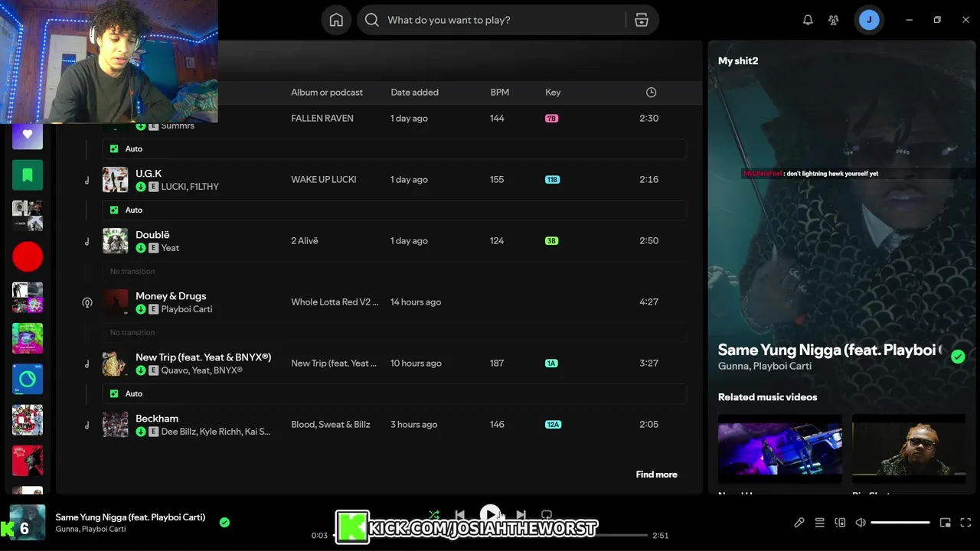The width and height of the screenshot is (980, 551).
Task: Open Connect to a device
Action: (840, 523)
